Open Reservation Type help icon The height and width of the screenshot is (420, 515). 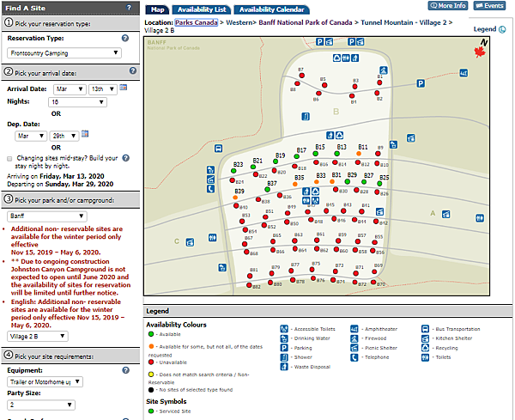point(125,38)
